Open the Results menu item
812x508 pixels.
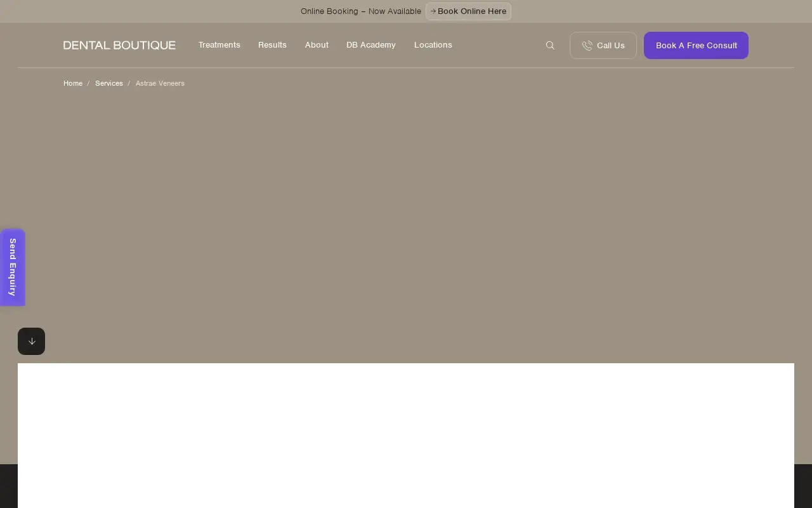(272, 45)
